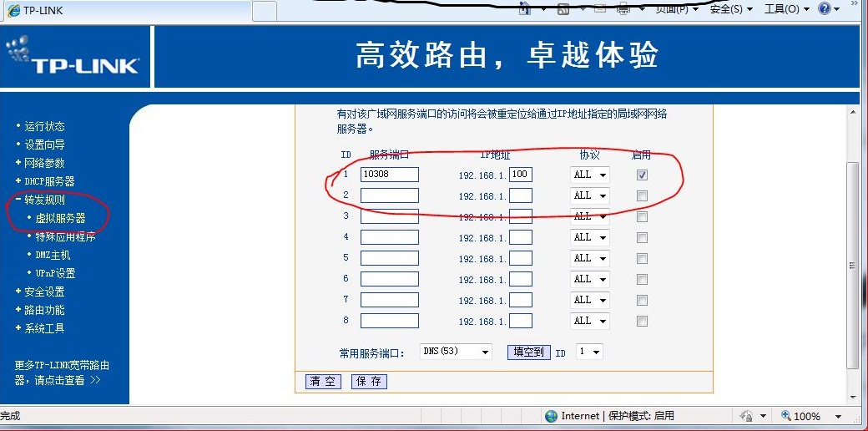Expand 安全设置 in the sidebar
Viewport: 868px width, 431px height.
pyautogui.click(x=44, y=292)
